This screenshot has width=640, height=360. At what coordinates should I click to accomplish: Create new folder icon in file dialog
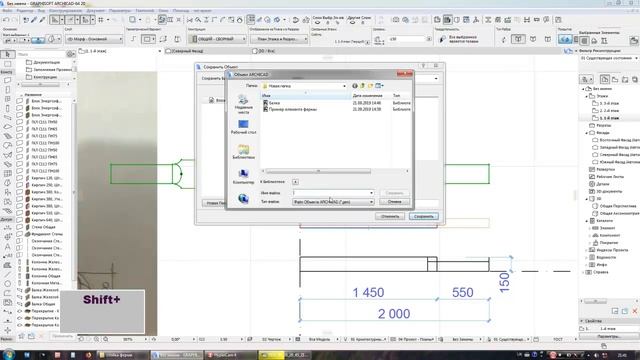tap(370, 86)
